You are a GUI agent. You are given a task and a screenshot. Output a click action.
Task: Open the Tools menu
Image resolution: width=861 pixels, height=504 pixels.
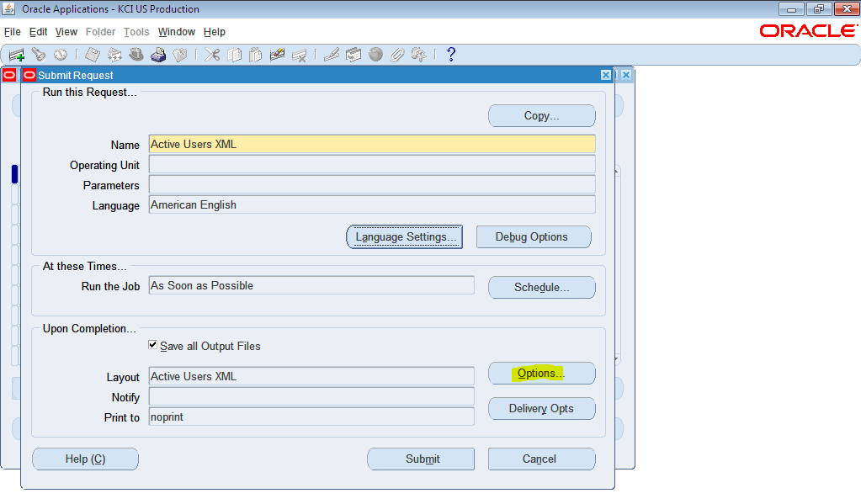pyautogui.click(x=136, y=32)
